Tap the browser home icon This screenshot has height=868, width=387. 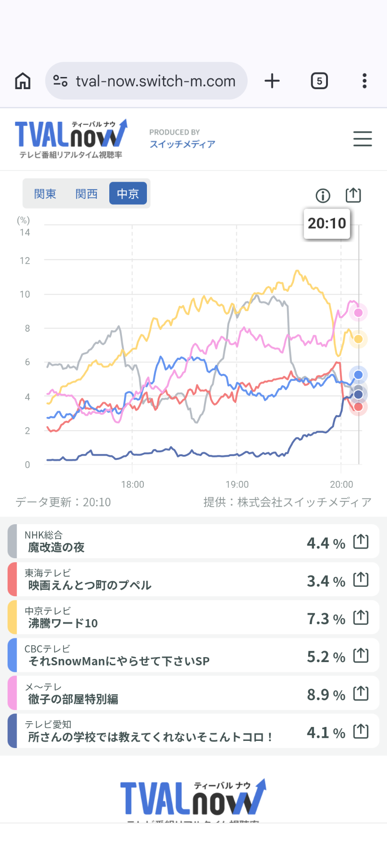23,81
